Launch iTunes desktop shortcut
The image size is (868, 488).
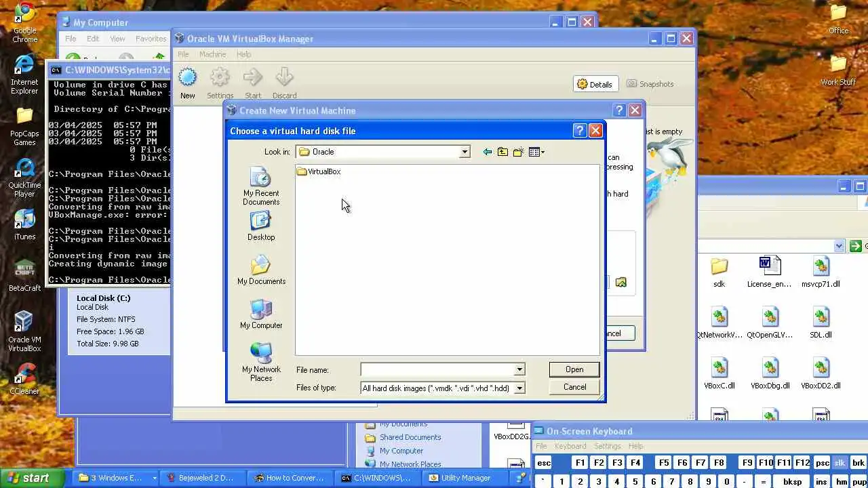point(24,225)
